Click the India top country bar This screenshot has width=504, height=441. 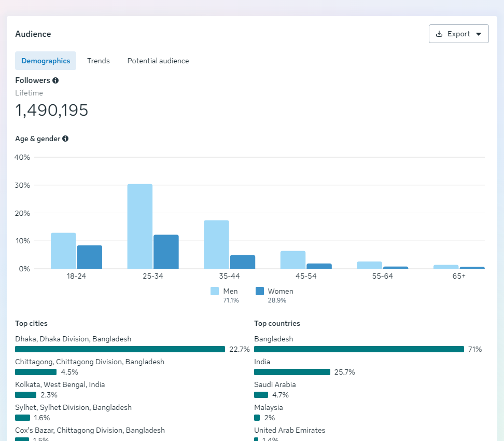[292, 372]
